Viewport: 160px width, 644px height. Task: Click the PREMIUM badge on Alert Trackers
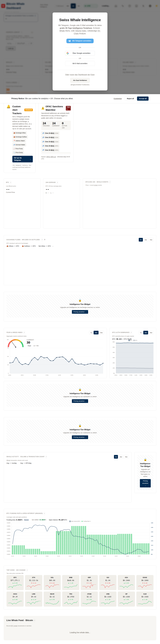point(28,110)
